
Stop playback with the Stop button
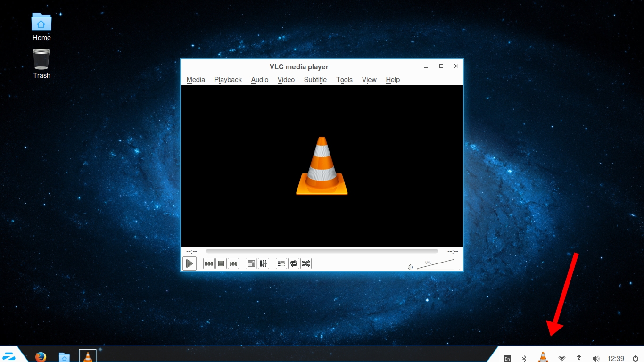point(221,263)
